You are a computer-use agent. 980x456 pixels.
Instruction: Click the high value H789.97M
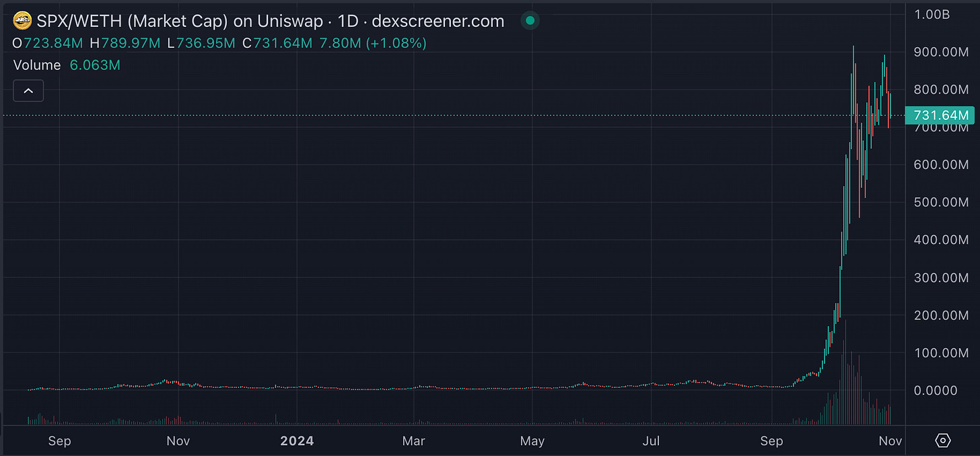pos(125,43)
